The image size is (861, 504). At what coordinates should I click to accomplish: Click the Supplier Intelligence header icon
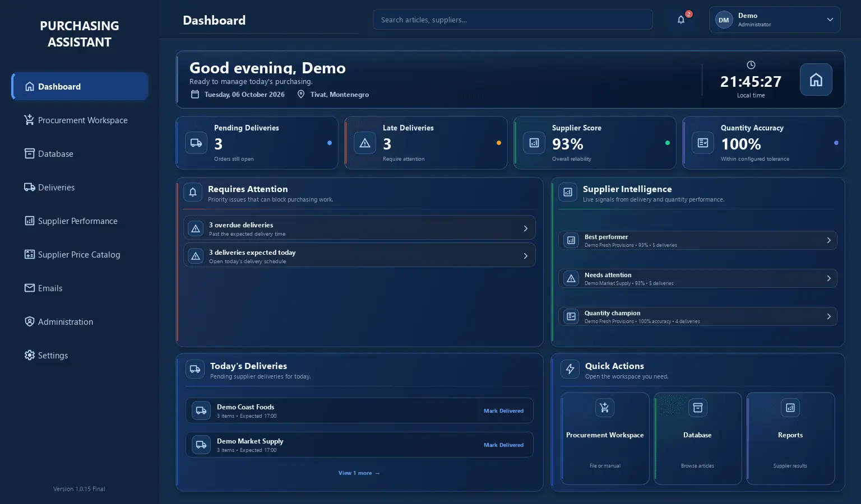(568, 192)
